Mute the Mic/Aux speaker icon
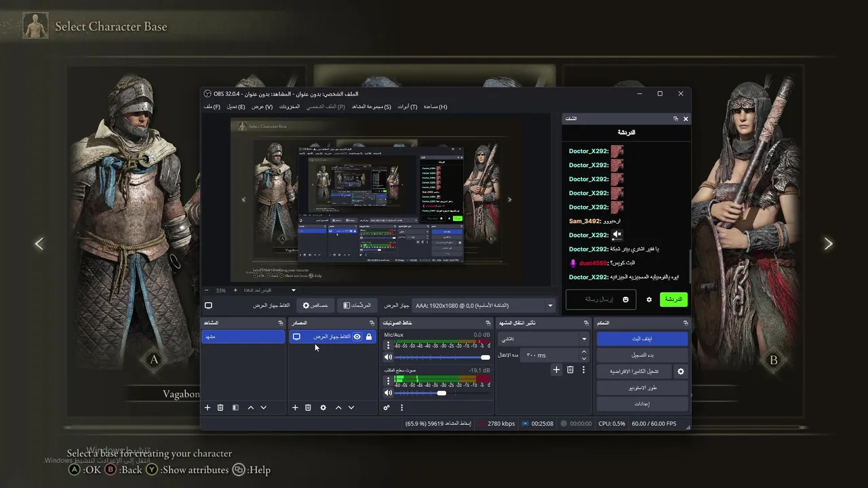 [x=389, y=357]
